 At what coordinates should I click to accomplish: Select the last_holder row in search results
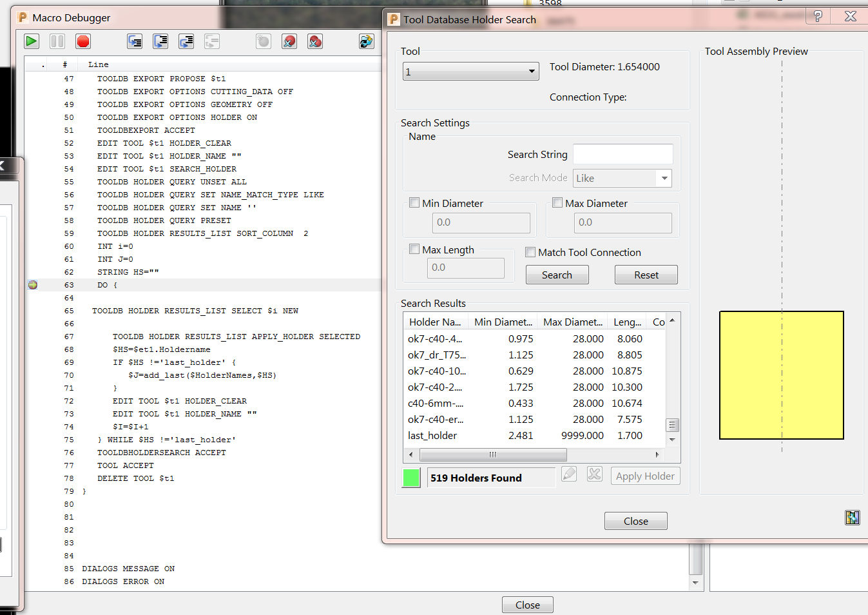(x=451, y=435)
